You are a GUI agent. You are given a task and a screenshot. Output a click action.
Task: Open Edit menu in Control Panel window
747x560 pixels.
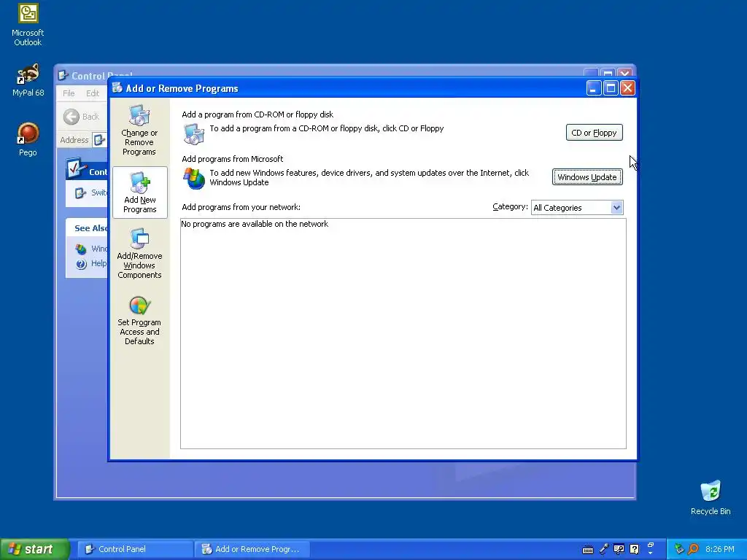pos(93,93)
